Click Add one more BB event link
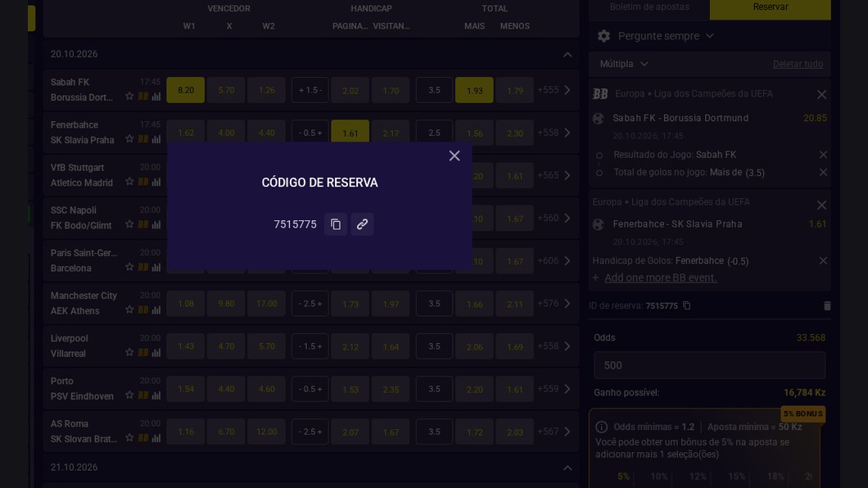This screenshot has width=868, height=488. point(660,278)
